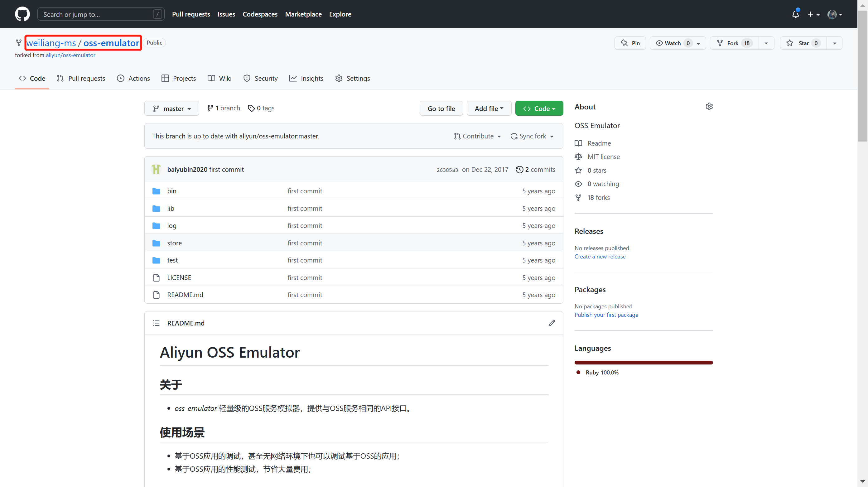Toggle Watch on the repository
This screenshot has width=868, height=487.
click(x=672, y=43)
